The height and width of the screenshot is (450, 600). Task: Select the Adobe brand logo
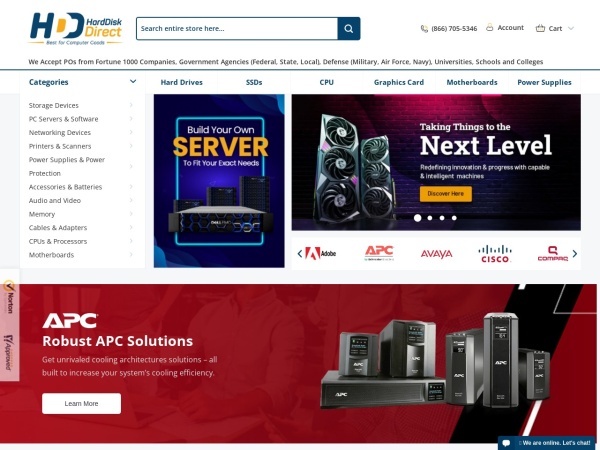(x=321, y=253)
